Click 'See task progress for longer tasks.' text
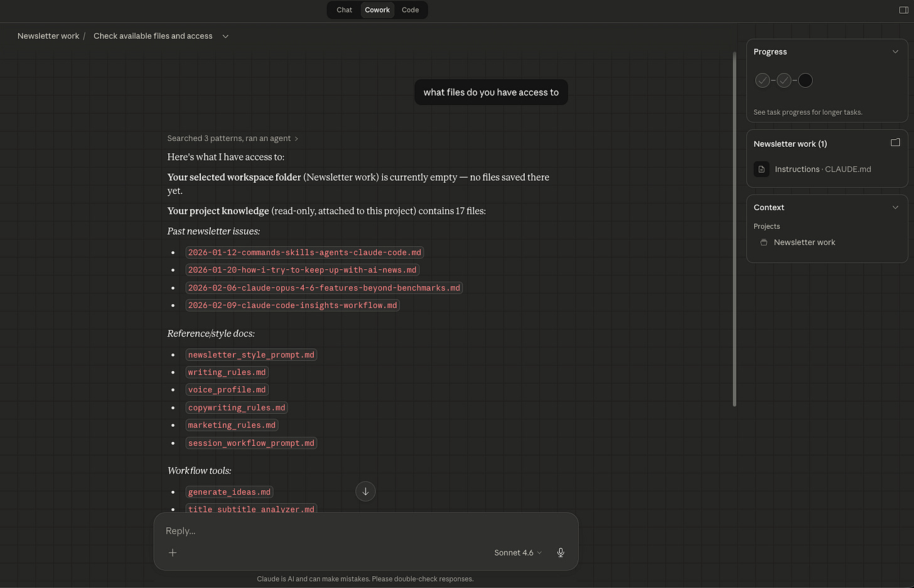Viewport: 914px width, 588px height. pos(808,112)
